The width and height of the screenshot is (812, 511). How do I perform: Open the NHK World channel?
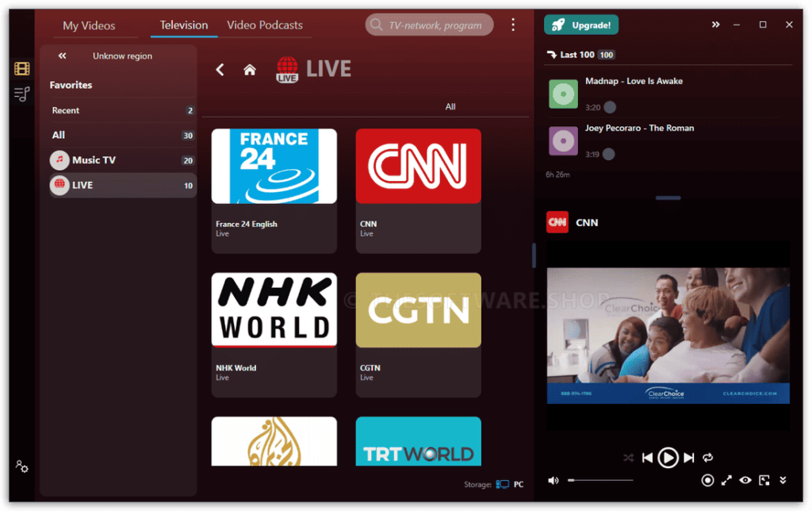click(x=274, y=335)
